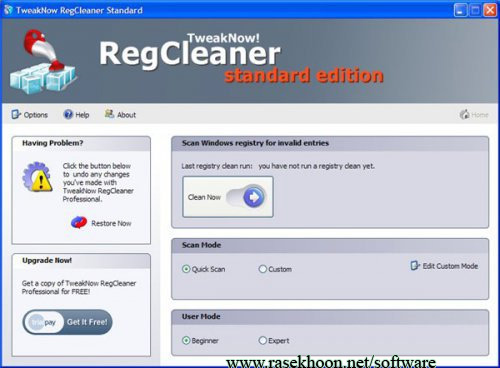Click the warning gear icon in Having Problem

(37, 177)
